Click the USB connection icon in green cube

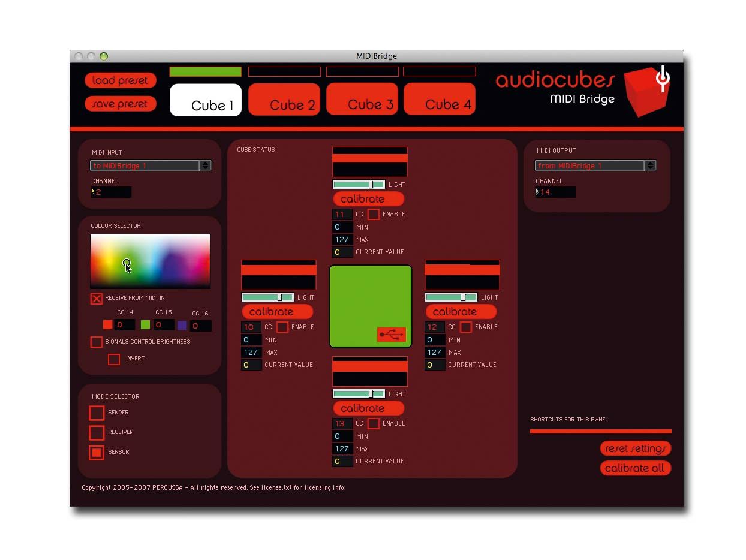tap(392, 335)
